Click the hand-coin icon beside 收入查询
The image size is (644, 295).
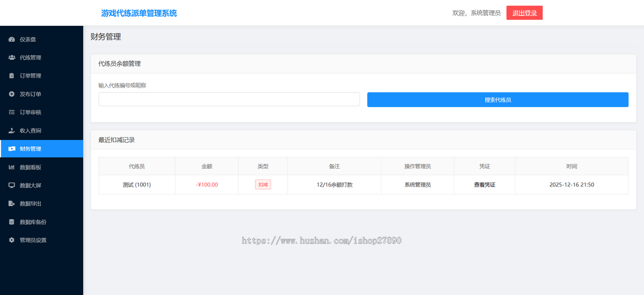click(12, 131)
